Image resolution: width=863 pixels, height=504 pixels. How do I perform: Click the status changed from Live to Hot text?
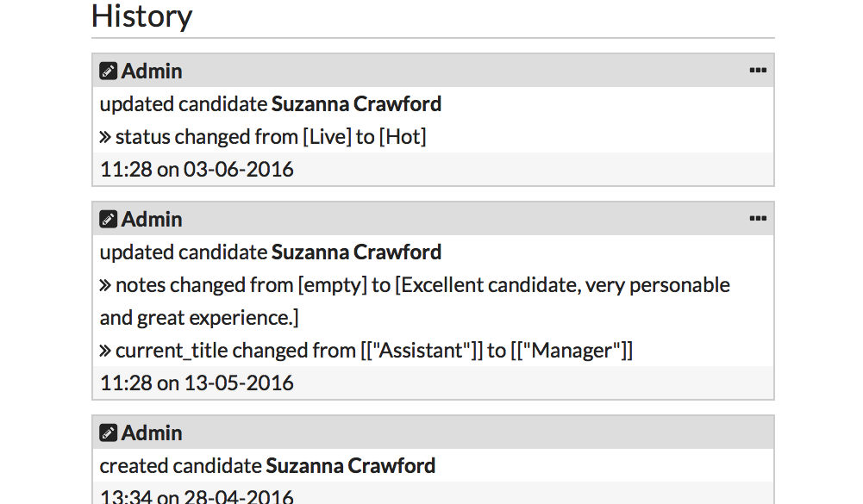[271, 137]
